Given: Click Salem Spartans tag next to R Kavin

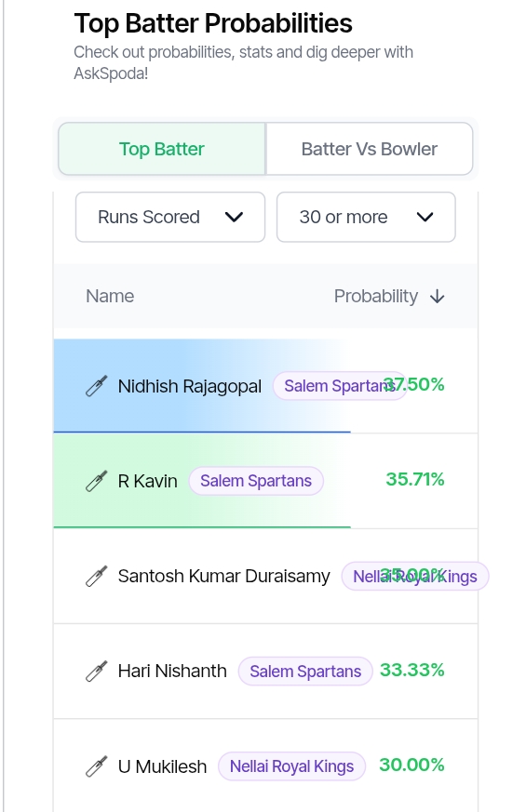Looking at the screenshot, I should tap(256, 481).
